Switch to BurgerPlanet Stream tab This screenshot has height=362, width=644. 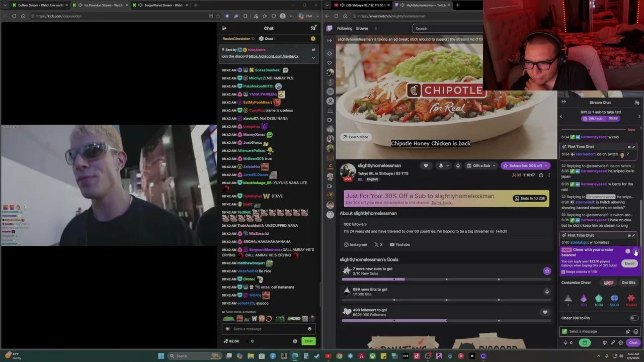[x=161, y=5]
